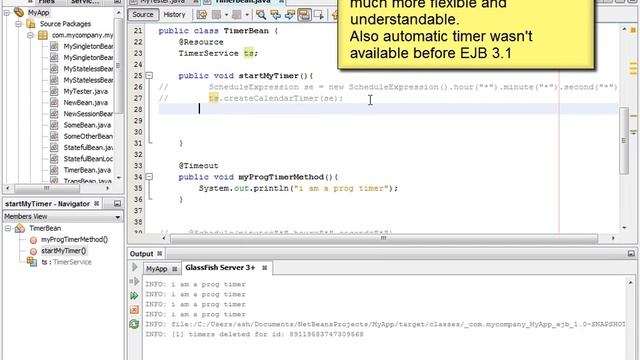Close the GlassFish Server 3+ tab
Image resolution: width=640 pixels, height=360 pixels.
(264, 268)
